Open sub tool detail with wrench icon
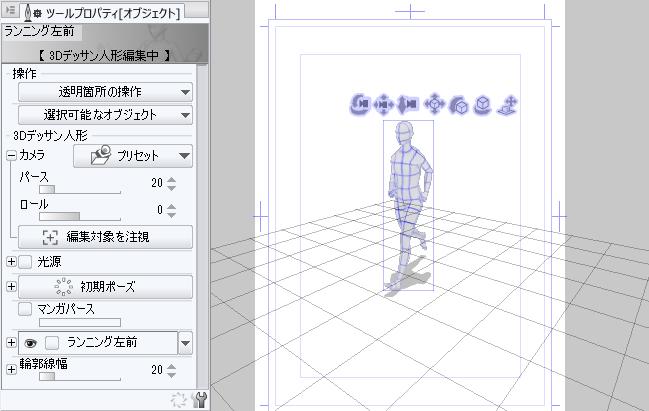Screen dimensions: 649x411 [x=200, y=399]
